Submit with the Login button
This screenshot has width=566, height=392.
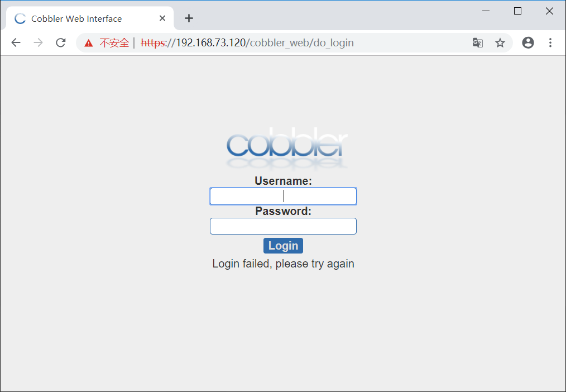point(284,246)
